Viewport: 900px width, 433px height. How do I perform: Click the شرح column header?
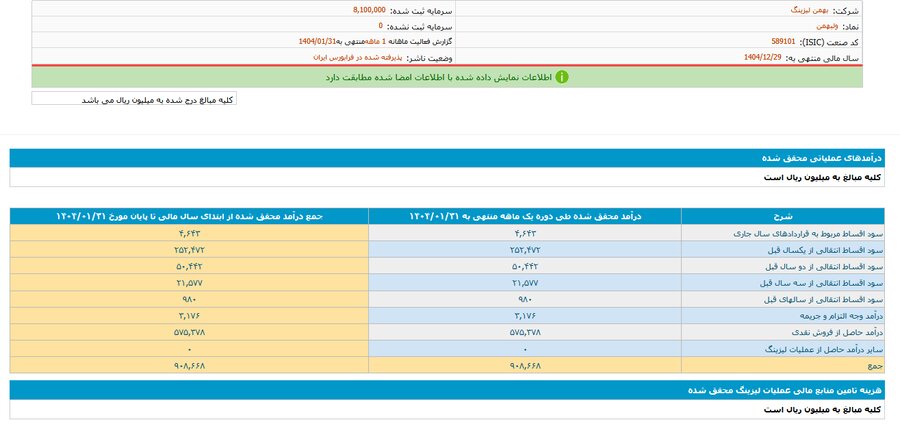point(784,216)
